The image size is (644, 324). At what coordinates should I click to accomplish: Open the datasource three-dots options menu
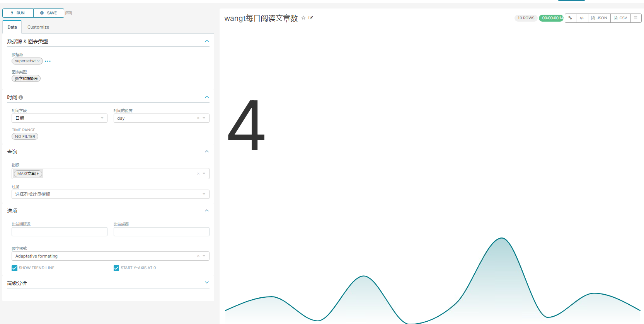click(48, 61)
